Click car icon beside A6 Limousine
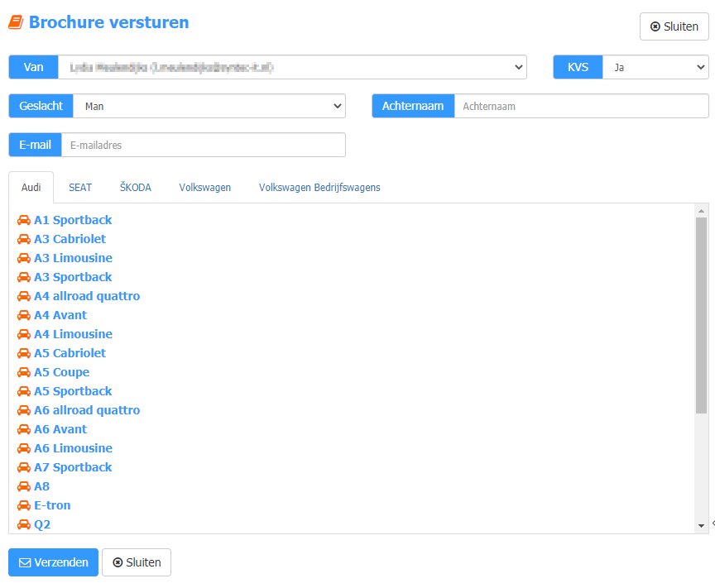Screen dimensions: 715x588 [x=24, y=448]
